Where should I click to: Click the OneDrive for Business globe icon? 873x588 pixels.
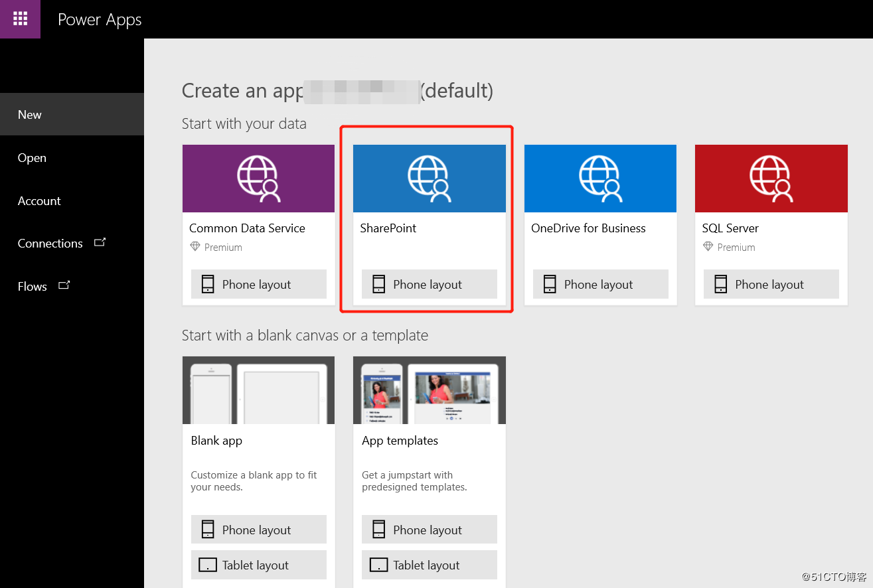pyautogui.click(x=601, y=179)
